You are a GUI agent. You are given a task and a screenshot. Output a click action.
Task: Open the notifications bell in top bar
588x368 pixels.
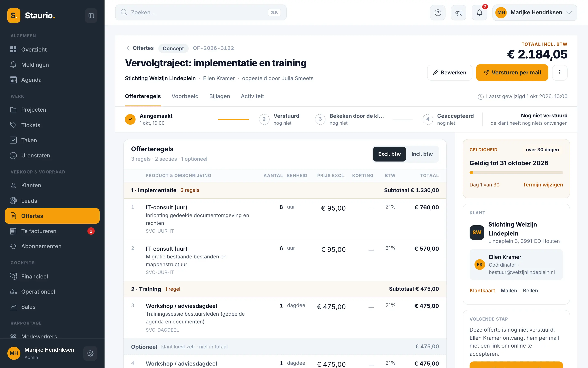coord(479,13)
